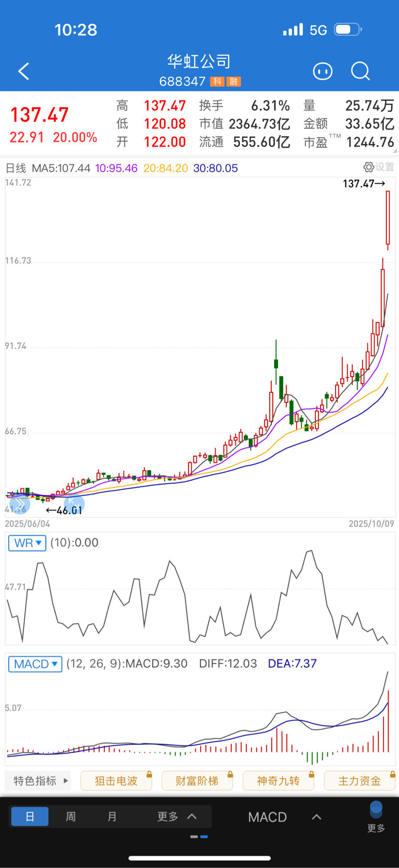Switch to 周 weekly period tab

(x=71, y=817)
